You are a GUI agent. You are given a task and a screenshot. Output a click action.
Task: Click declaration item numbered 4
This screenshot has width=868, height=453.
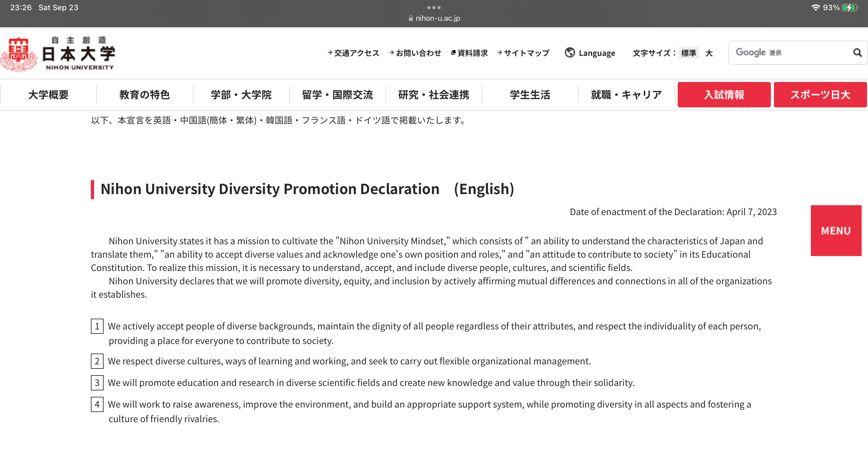(x=421, y=412)
